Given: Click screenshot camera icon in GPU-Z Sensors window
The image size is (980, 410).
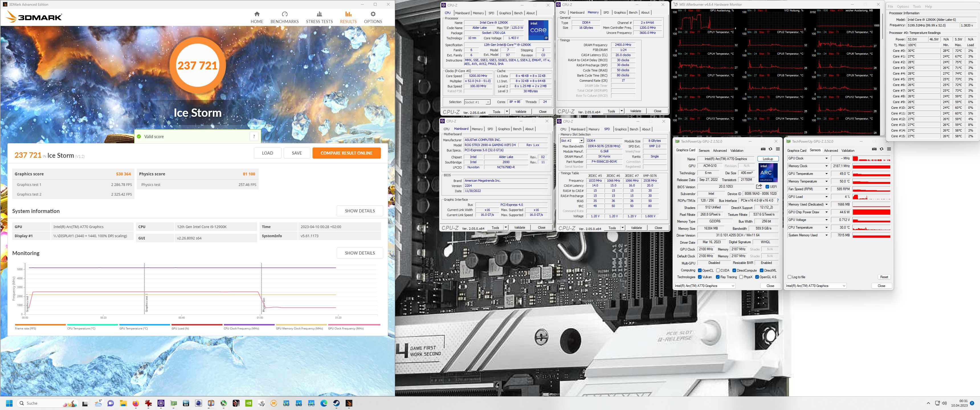Looking at the screenshot, I should click(x=874, y=149).
